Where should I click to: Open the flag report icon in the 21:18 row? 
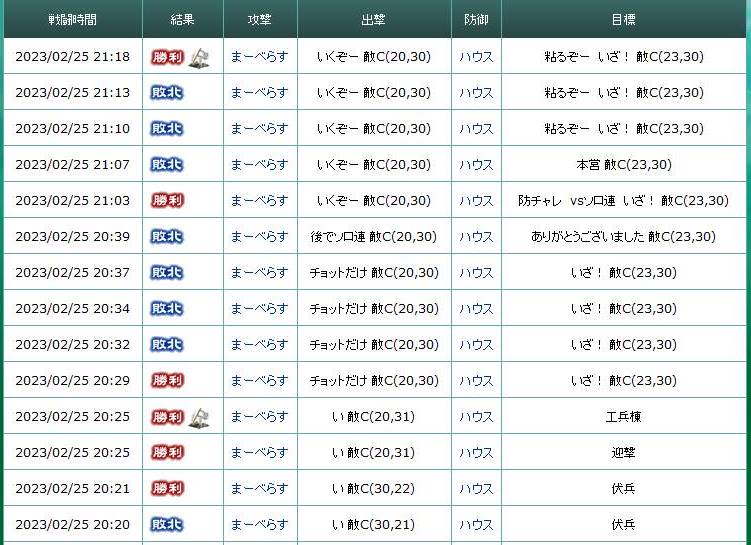(x=199, y=58)
